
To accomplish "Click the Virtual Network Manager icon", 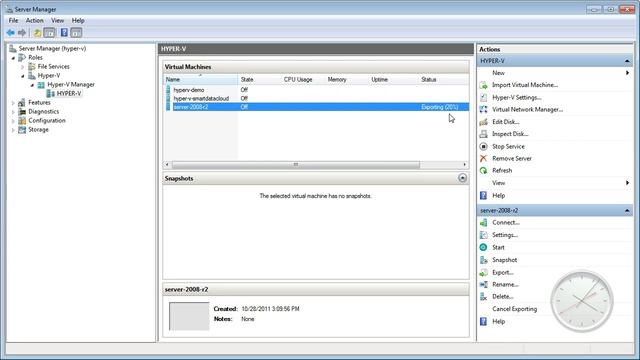I will [x=484, y=109].
